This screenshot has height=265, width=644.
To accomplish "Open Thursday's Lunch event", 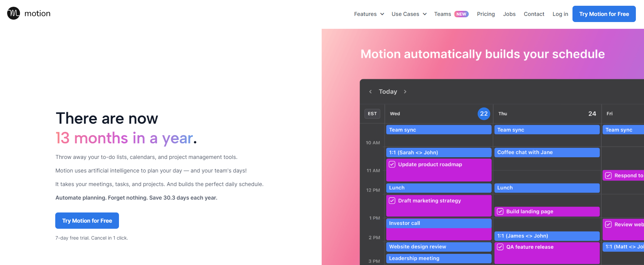I will (547, 188).
